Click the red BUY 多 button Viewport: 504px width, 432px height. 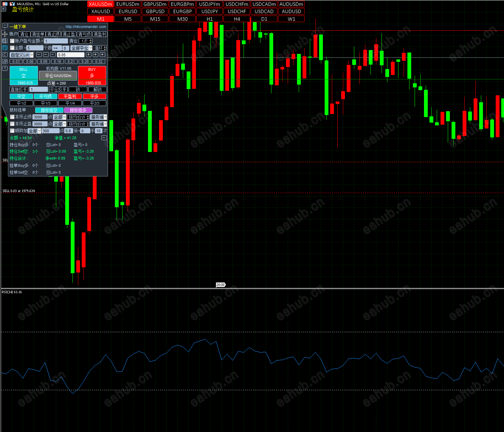pyautogui.click(x=92, y=75)
